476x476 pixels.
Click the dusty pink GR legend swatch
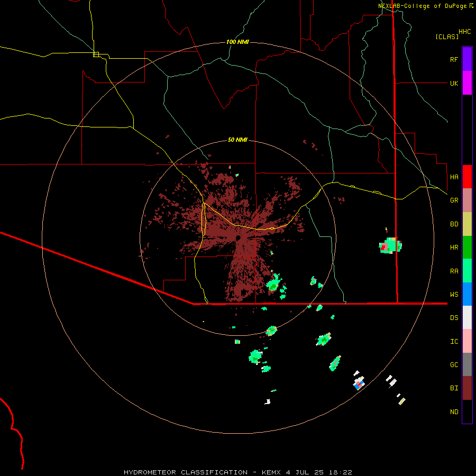(x=467, y=200)
